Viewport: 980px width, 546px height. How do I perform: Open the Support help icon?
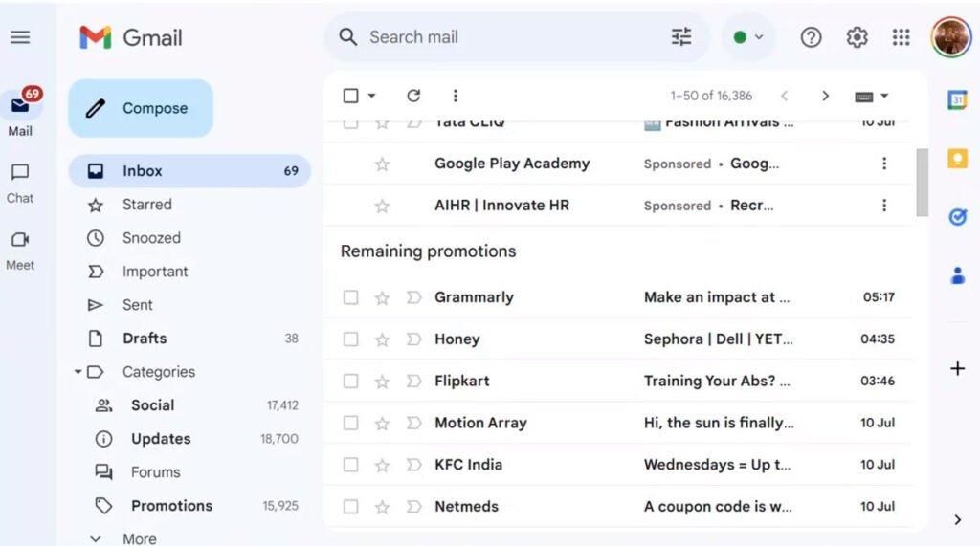pos(811,37)
